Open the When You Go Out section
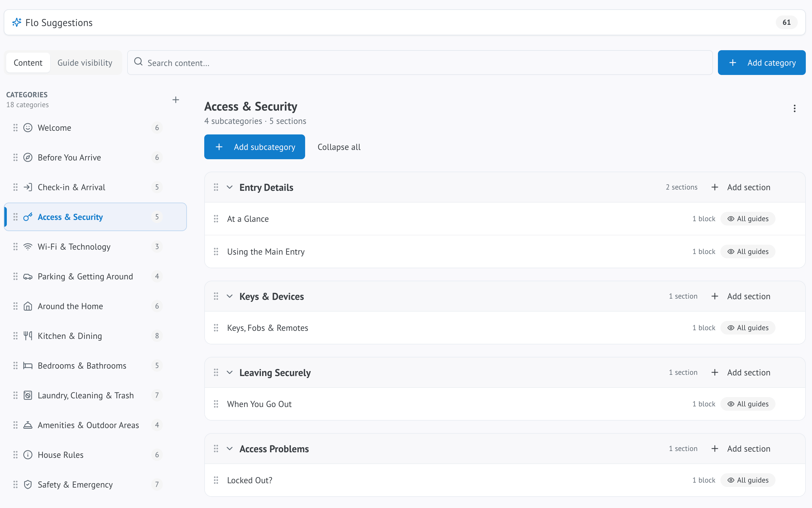This screenshot has height=508, width=812. pos(505,404)
